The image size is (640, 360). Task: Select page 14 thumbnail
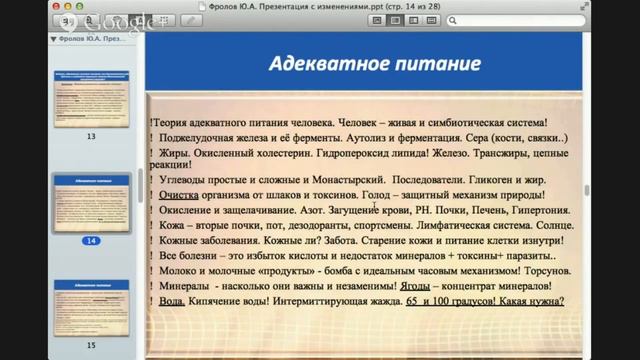point(91,203)
